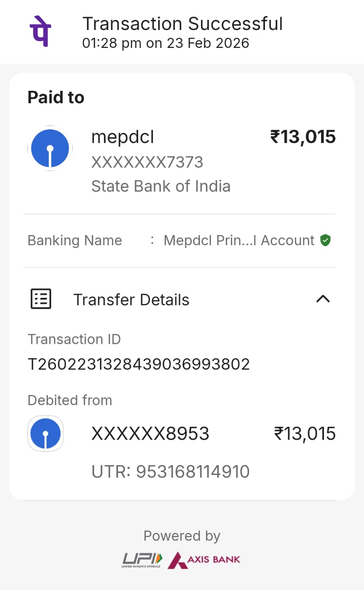Tap the Axis Bank logo
Image resolution: width=364 pixels, height=590 pixels.
204,560
